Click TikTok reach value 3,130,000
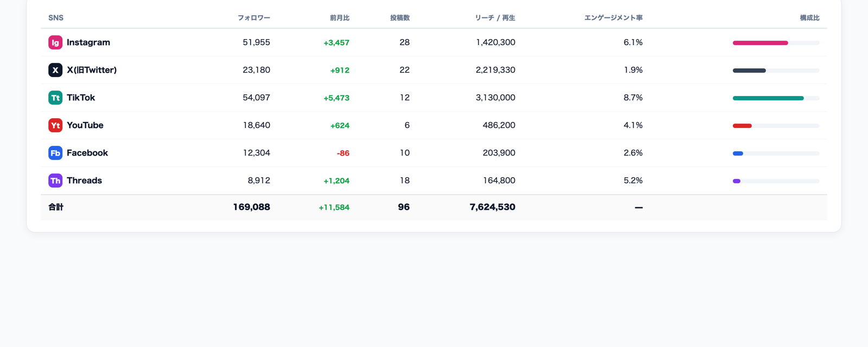The width and height of the screenshot is (868, 347). coord(495,98)
